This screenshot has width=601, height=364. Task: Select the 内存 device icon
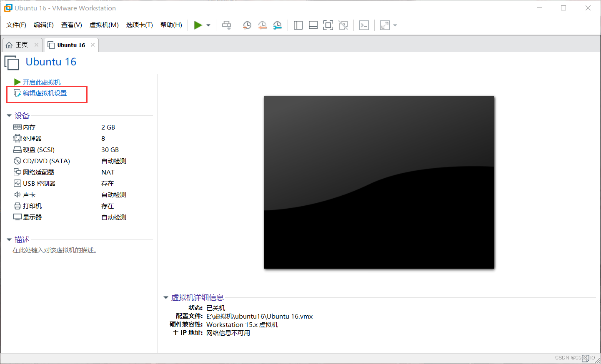(x=17, y=127)
